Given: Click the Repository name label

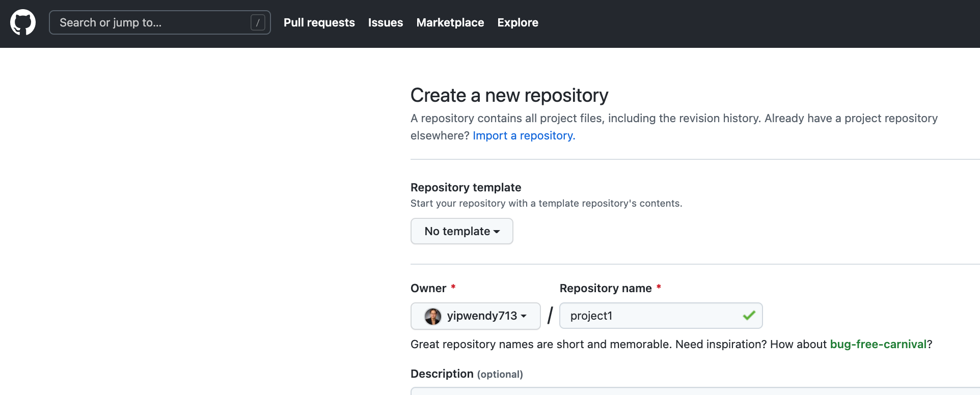Looking at the screenshot, I should pos(605,288).
